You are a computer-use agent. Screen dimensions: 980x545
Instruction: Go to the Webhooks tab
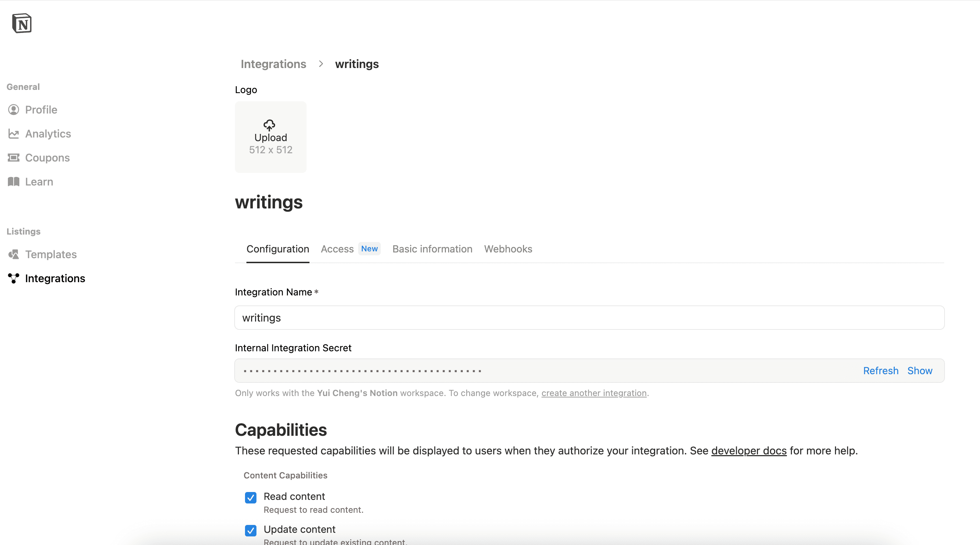tap(508, 249)
